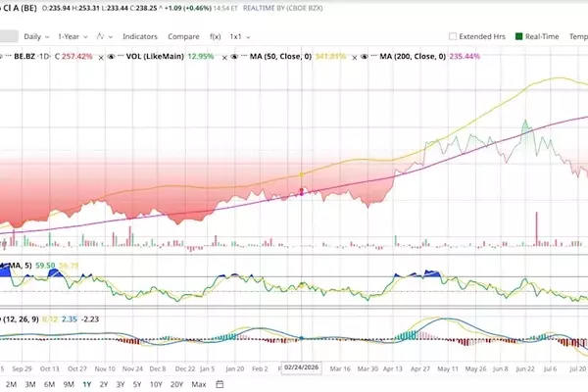Click the 235.44% MA 200 value
This screenshot has height=392, width=588.
(x=465, y=57)
